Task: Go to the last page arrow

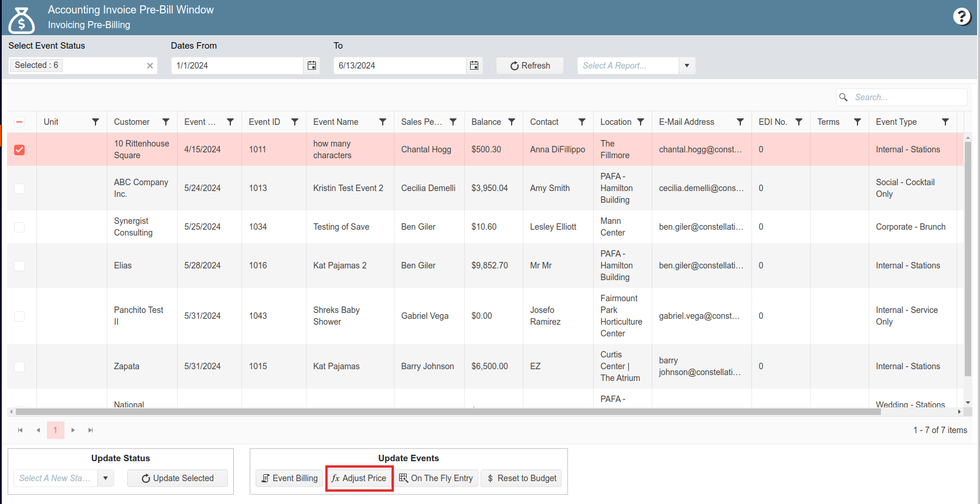Action: point(91,430)
